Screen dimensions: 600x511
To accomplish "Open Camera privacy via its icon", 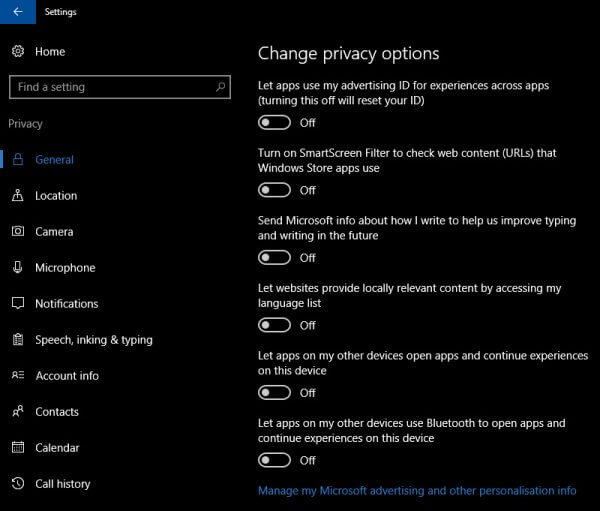I will click(x=18, y=231).
